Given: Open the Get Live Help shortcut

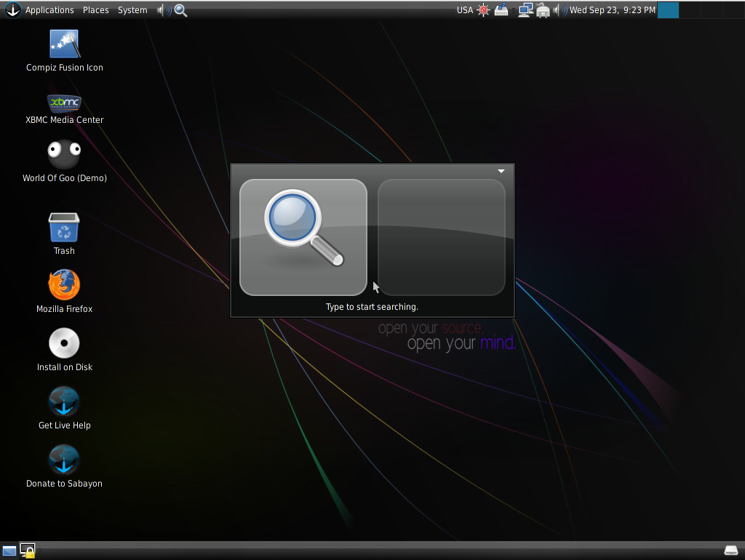Looking at the screenshot, I should pyautogui.click(x=64, y=401).
